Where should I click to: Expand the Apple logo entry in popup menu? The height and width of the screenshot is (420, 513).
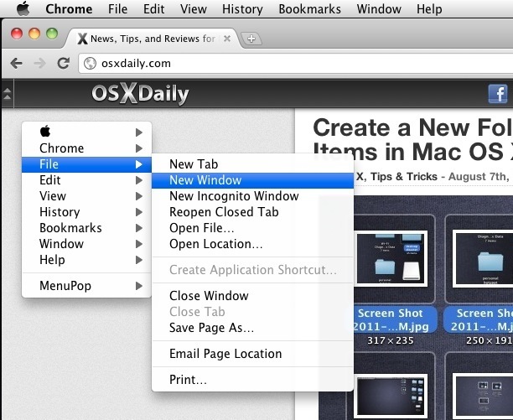[x=86, y=132]
